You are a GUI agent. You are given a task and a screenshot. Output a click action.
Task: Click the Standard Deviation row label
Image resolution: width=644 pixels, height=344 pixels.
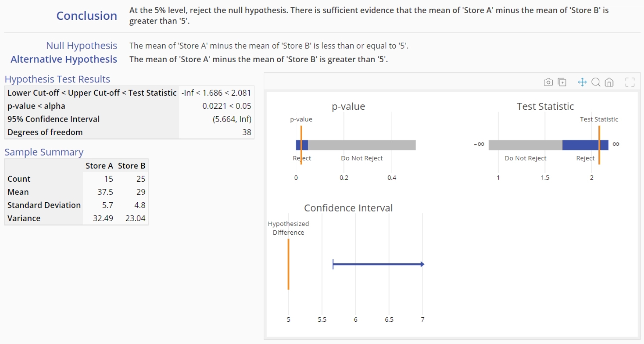click(44, 205)
